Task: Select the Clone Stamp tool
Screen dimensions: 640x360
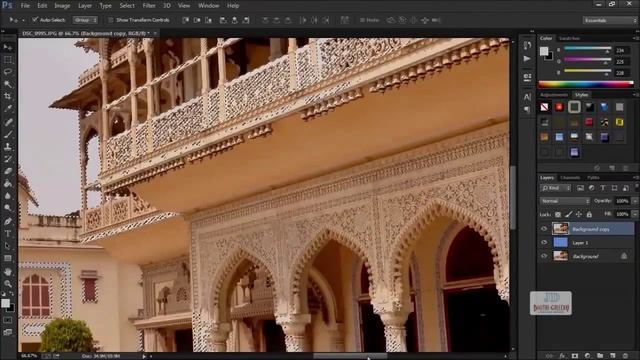Action: [8, 146]
